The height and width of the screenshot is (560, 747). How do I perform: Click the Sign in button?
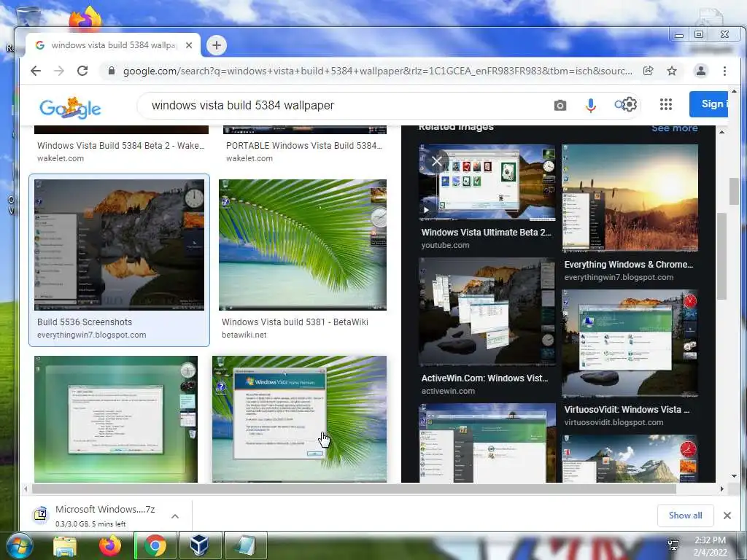(x=708, y=104)
